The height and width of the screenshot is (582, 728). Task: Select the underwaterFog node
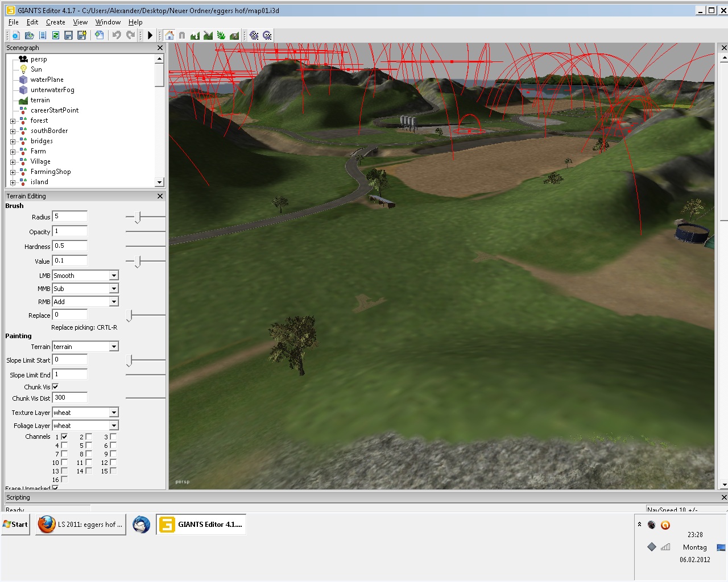coord(52,90)
